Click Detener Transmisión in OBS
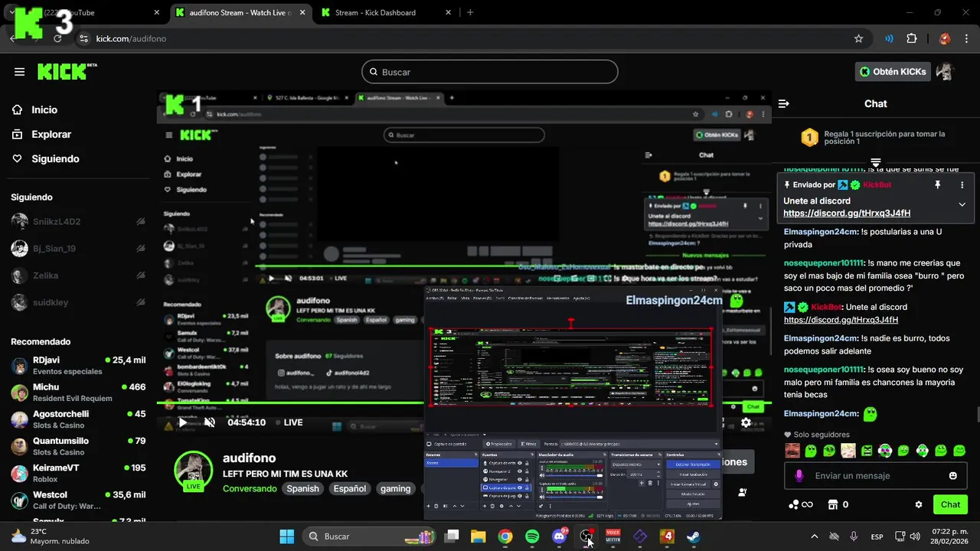The width and height of the screenshot is (980, 551). point(693,465)
